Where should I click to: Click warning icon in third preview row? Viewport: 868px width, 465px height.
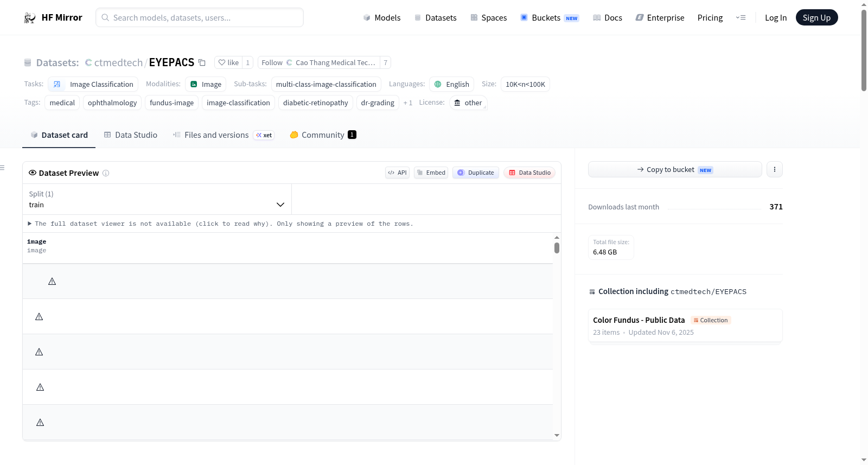click(39, 352)
